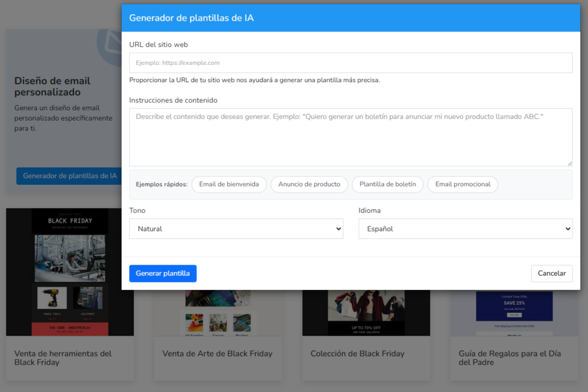Choose the Anuncio de producto quick example
Viewport: 588px width, 392px height.
click(309, 184)
